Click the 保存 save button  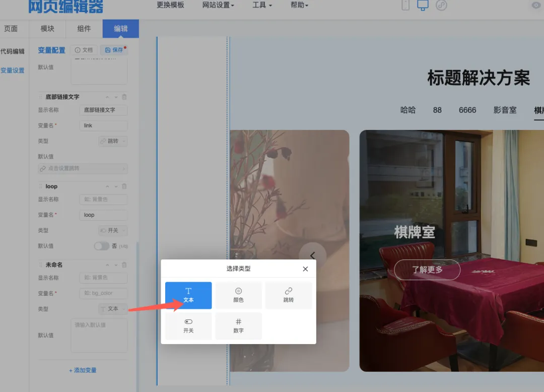(x=114, y=50)
